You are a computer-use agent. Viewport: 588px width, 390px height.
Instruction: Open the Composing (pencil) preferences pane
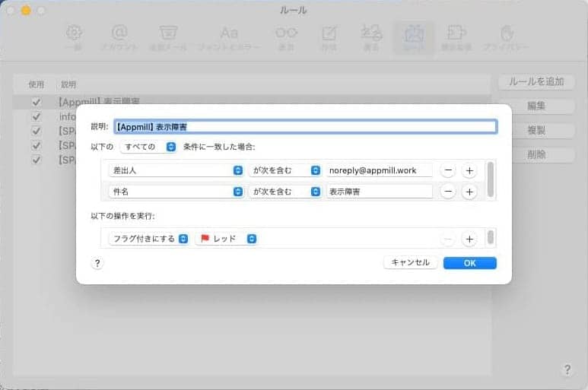point(329,37)
